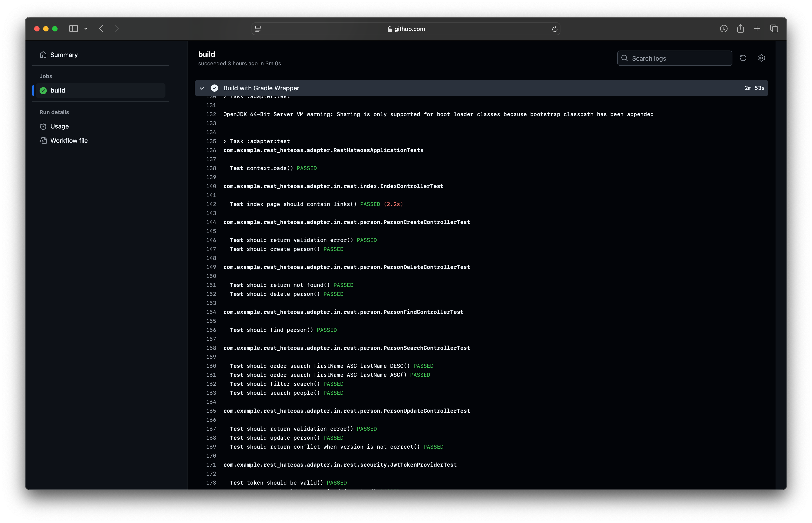The height and width of the screenshot is (523, 812).
Task: Open log settings gear icon
Action: click(x=761, y=58)
